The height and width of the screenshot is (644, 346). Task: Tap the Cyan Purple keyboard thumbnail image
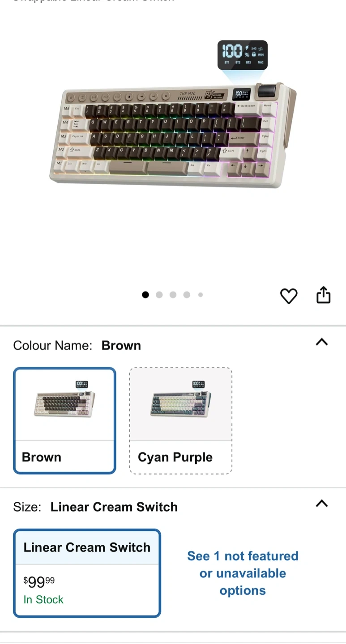click(181, 399)
